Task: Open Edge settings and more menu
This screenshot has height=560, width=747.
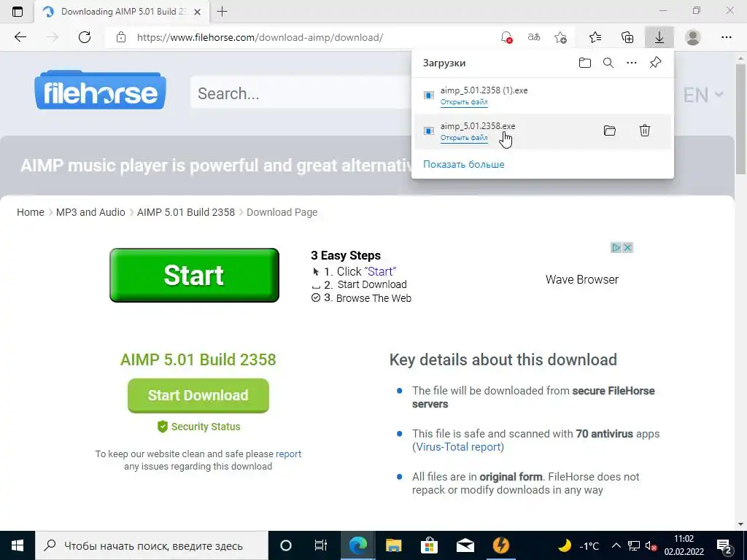Action: point(726,37)
